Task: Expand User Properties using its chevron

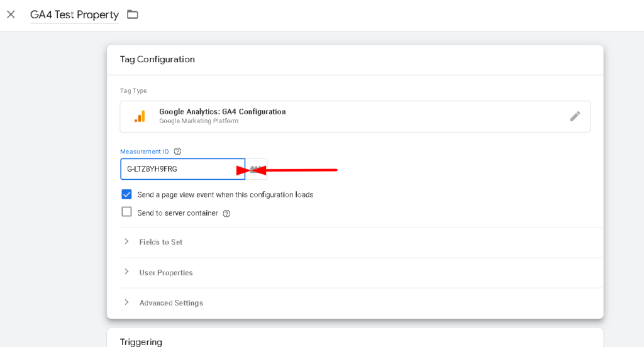Action: click(126, 272)
